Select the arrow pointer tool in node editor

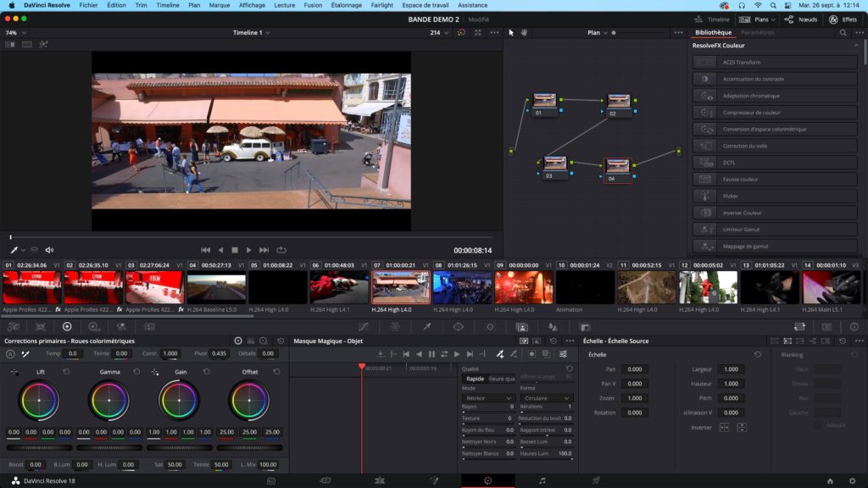(x=511, y=33)
